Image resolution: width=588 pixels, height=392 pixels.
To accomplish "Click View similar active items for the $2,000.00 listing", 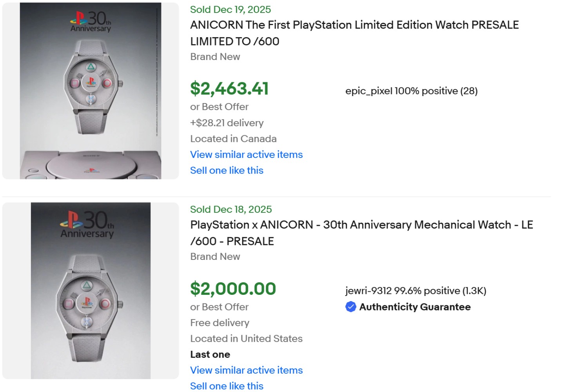I will coord(246,370).
